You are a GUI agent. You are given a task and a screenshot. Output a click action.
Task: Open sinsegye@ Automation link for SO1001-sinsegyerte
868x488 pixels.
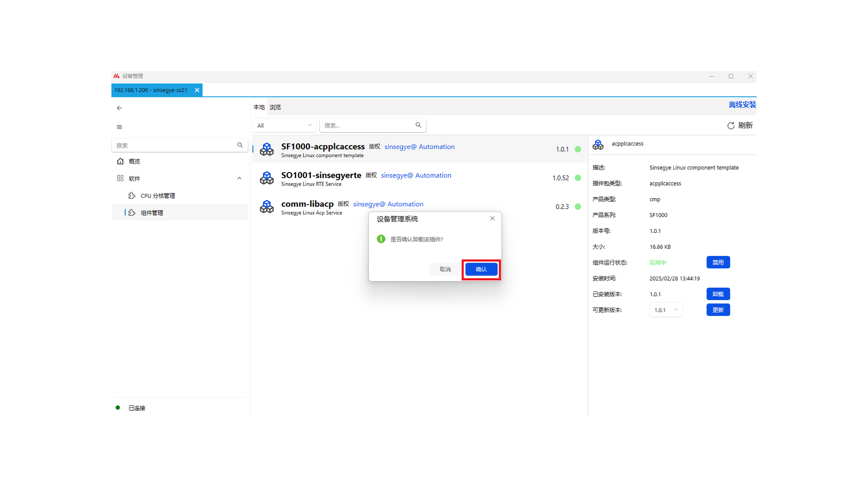(x=416, y=175)
